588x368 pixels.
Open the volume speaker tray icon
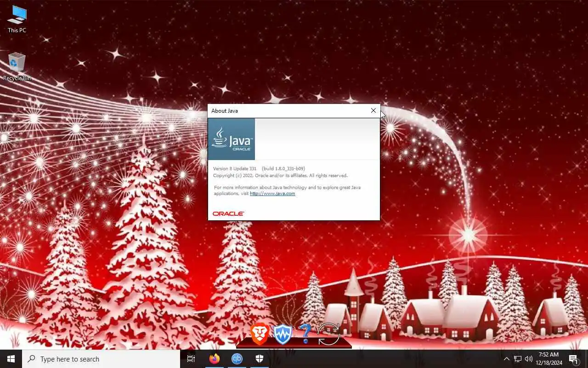tap(529, 359)
